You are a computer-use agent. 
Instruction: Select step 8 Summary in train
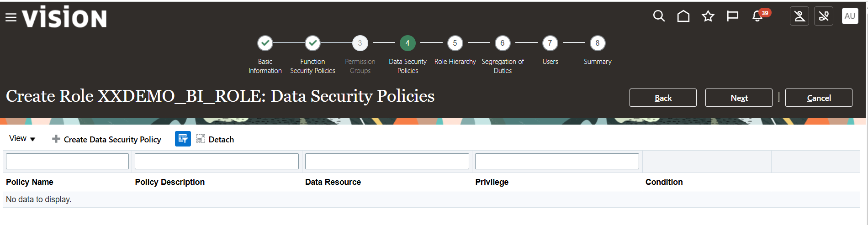598,43
